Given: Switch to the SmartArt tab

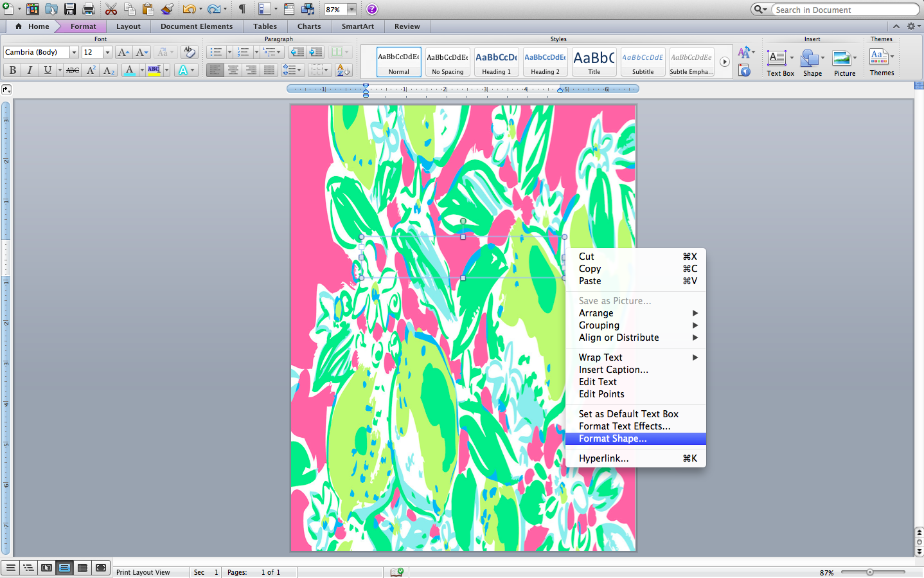Looking at the screenshot, I should pos(358,26).
